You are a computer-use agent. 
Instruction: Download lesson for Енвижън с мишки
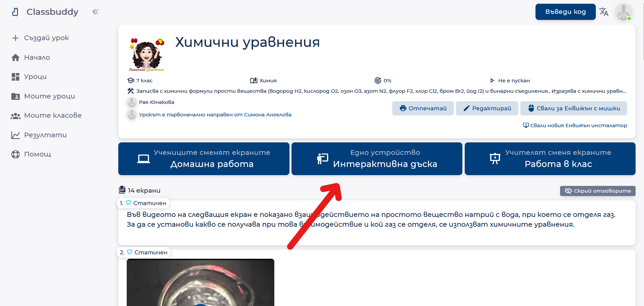[x=574, y=108]
